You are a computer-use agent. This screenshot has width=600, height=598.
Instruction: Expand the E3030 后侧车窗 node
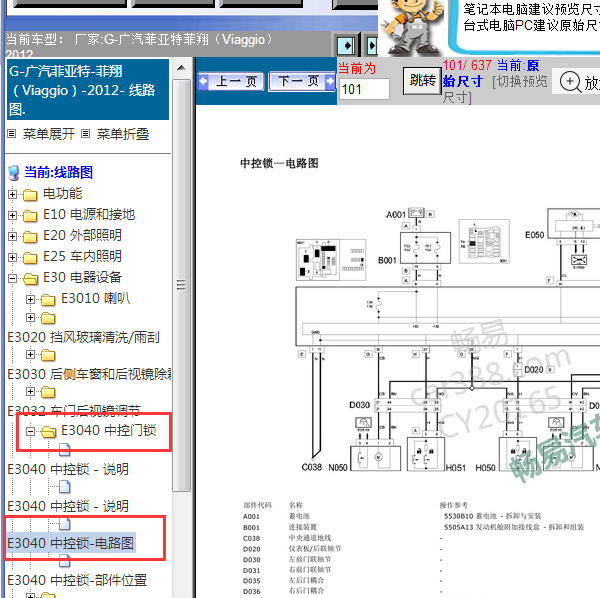31,354
